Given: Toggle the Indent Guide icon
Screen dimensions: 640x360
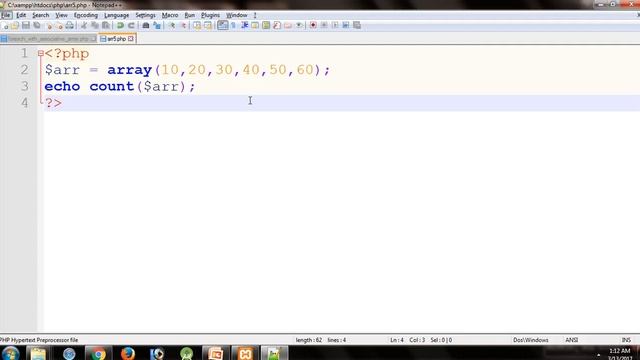Looking at the screenshot, I should [245, 25].
